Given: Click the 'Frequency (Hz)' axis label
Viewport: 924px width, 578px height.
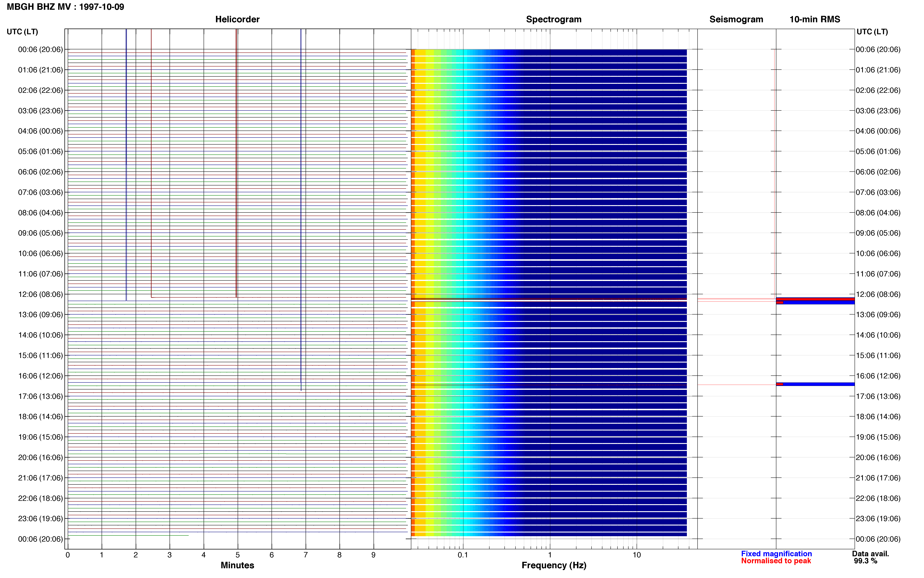Looking at the screenshot, I should [554, 565].
